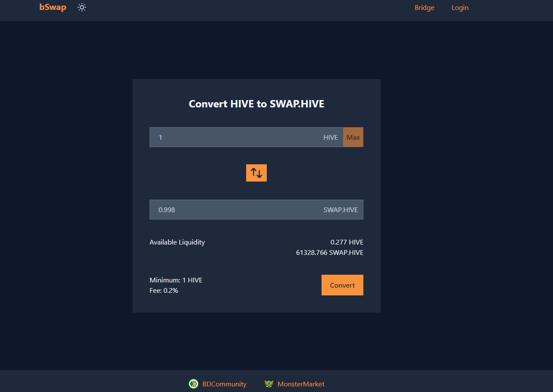553x392 pixels.
Task: Click the BDCommunity logo icon
Action: pos(194,384)
